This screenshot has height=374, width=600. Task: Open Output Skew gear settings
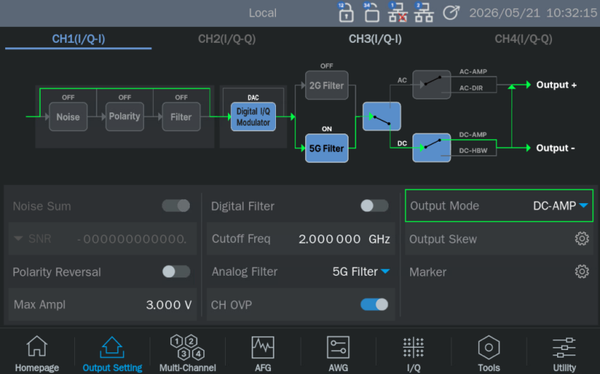click(582, 239)
